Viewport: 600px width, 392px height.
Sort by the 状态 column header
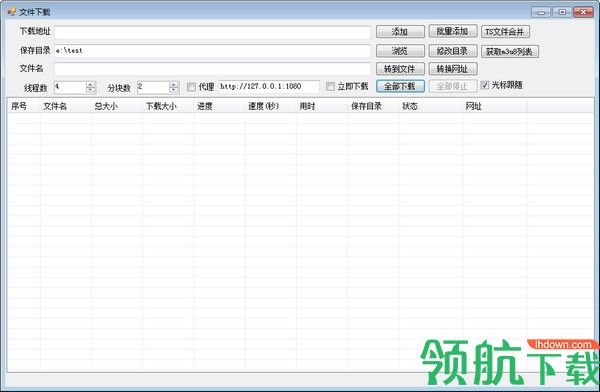click(431, 106)
